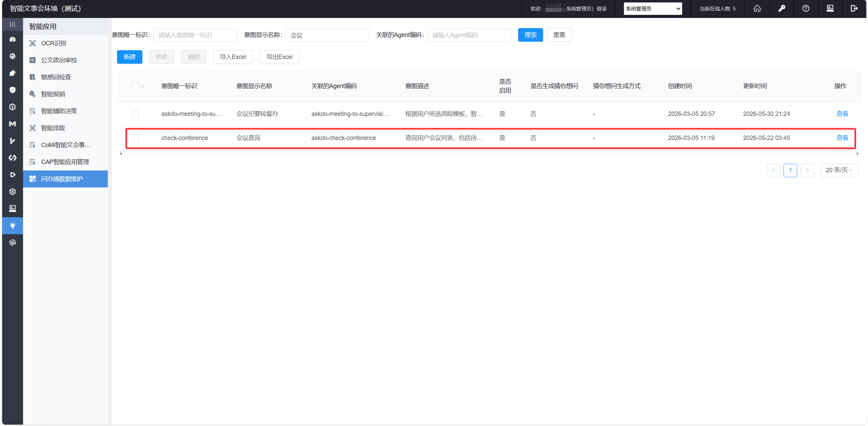Click table horizontal scroll left arrow
The image size is (868, 426).
coord(121,154)
